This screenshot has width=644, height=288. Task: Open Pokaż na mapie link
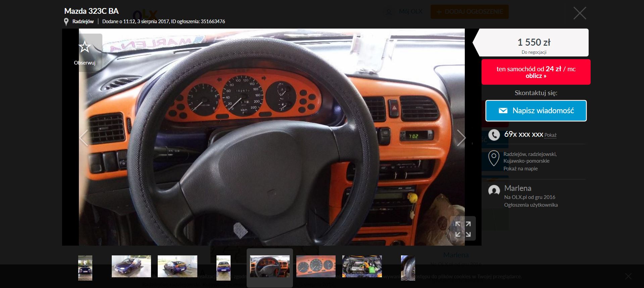pyautogui.click(x=521, y=169)
